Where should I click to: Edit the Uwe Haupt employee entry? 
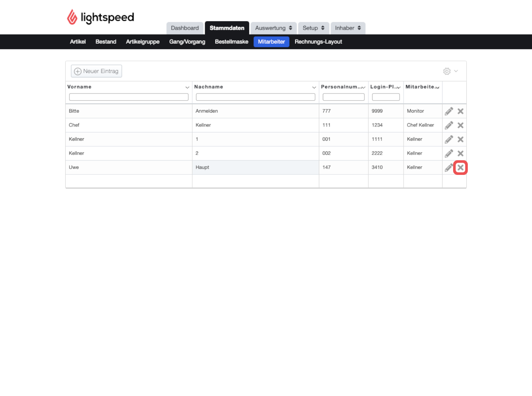[x=449, y=168]
